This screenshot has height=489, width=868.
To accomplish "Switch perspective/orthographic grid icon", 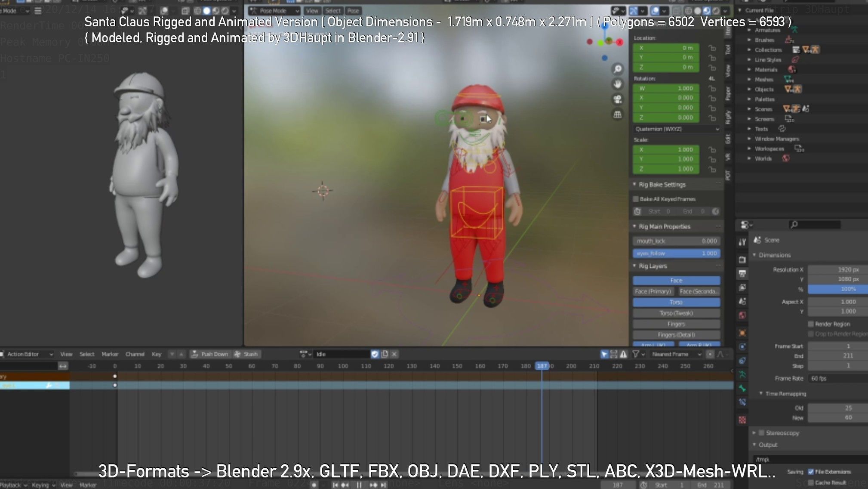I will tap(618, 115).
